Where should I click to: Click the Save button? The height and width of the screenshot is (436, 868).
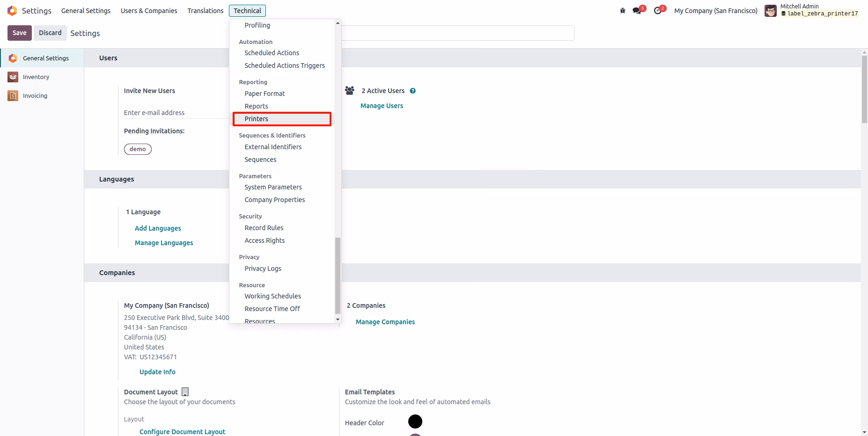(x=20, y=33)
